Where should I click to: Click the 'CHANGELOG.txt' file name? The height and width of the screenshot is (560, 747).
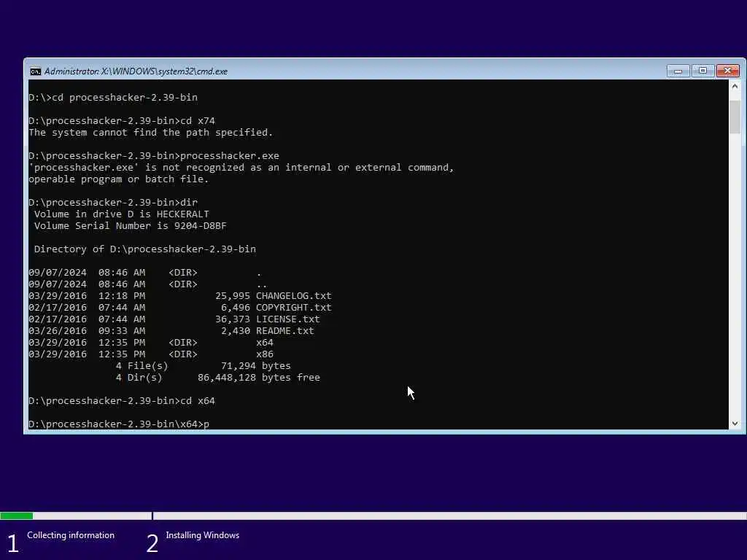[293, 296]
